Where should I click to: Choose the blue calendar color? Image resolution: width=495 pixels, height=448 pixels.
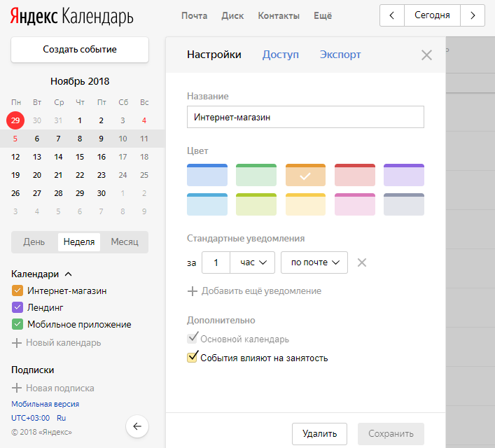point(207,175)
